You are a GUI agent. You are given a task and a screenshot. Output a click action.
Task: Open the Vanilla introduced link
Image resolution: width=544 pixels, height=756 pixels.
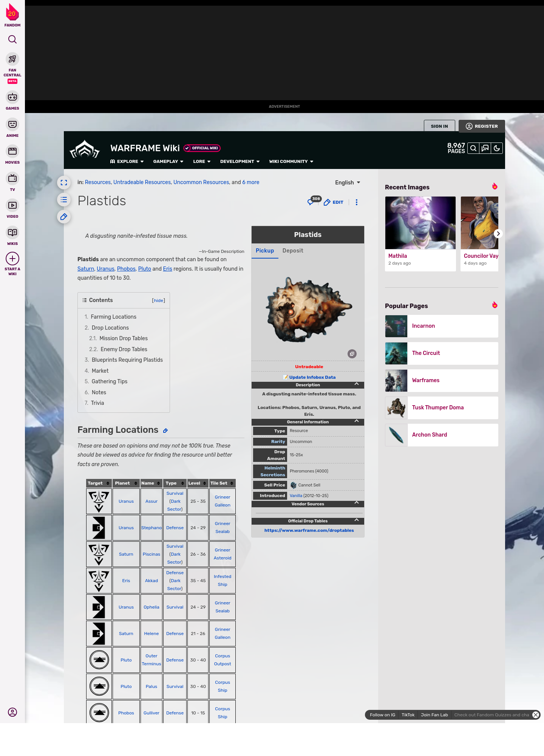coord(296,496)
